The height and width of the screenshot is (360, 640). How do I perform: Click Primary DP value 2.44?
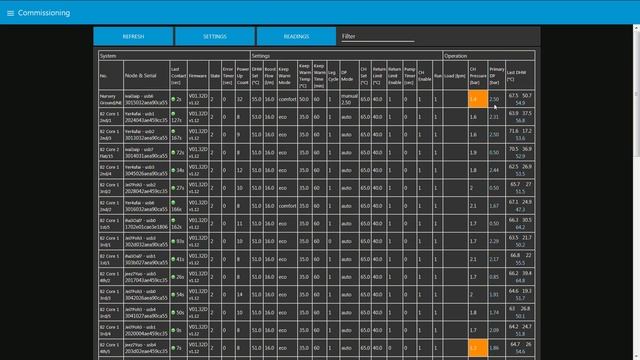pos(494,170)
